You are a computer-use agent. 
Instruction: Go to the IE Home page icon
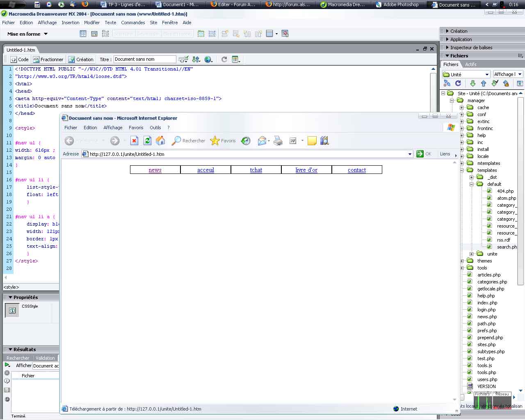[160, 141]
